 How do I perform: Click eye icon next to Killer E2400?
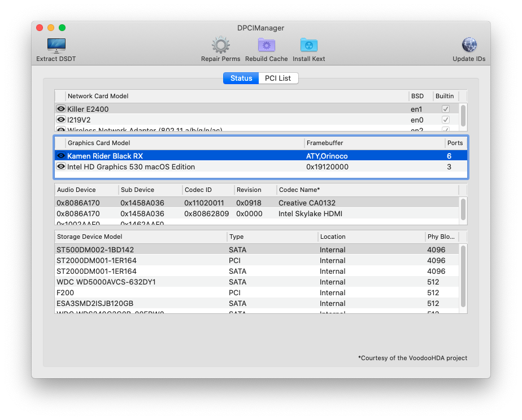(61, 109)
